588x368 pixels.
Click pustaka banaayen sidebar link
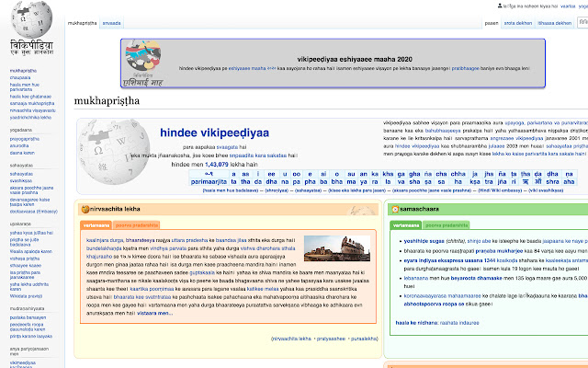click(28, 317)
